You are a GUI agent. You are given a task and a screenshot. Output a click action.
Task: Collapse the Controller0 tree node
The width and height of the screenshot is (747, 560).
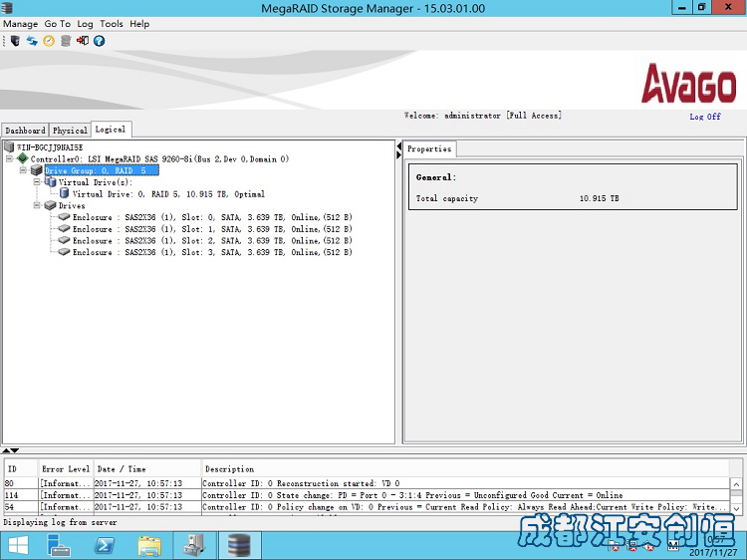pyautogui.click(x=9, y=158)
